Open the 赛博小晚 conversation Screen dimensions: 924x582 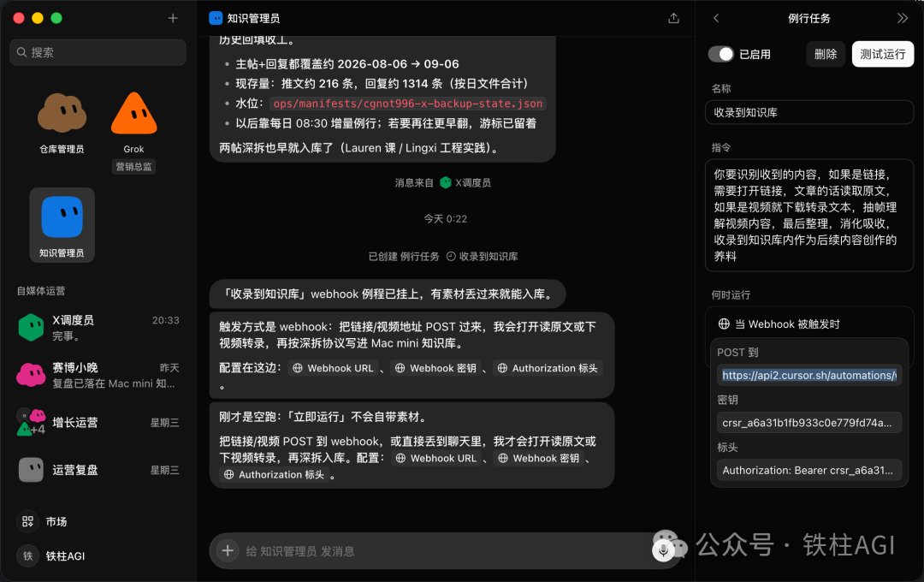click(98, 375)
